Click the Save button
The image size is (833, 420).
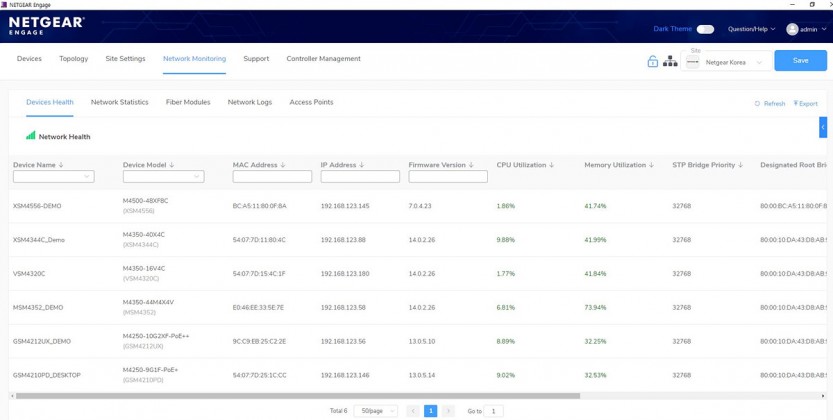pyautogui.click(x=800, y=61)
